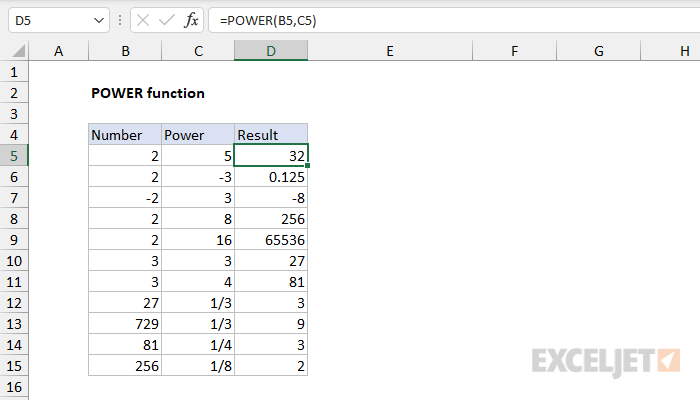Select column A header
Screen dimensions: 700x400
58,51
